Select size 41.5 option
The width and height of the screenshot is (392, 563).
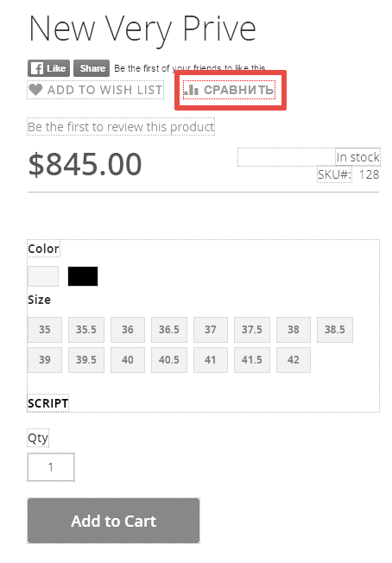click(x=252, y=360)
